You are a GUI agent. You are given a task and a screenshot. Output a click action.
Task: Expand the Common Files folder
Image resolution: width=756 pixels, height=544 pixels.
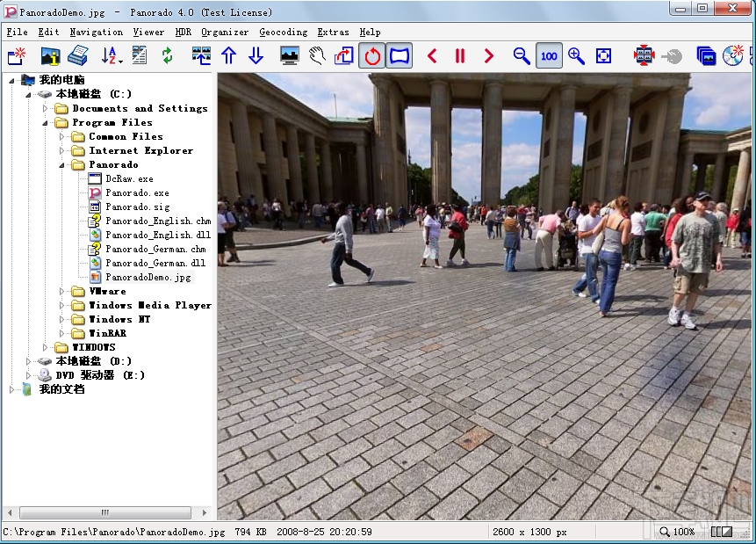[x=61, y=136]
